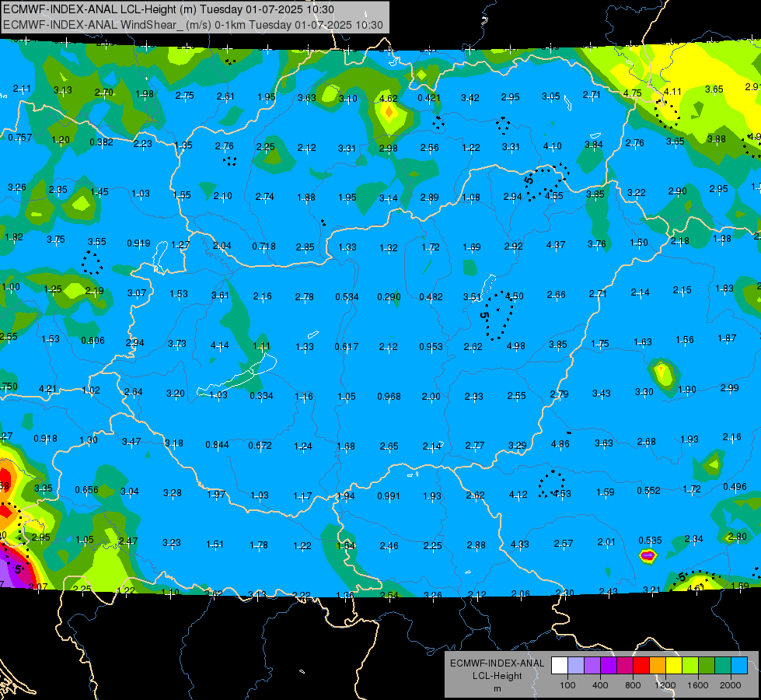Select the LCL-Height title line in the header
This screenshot has height=700, width=761.
(x=169, y=9)
